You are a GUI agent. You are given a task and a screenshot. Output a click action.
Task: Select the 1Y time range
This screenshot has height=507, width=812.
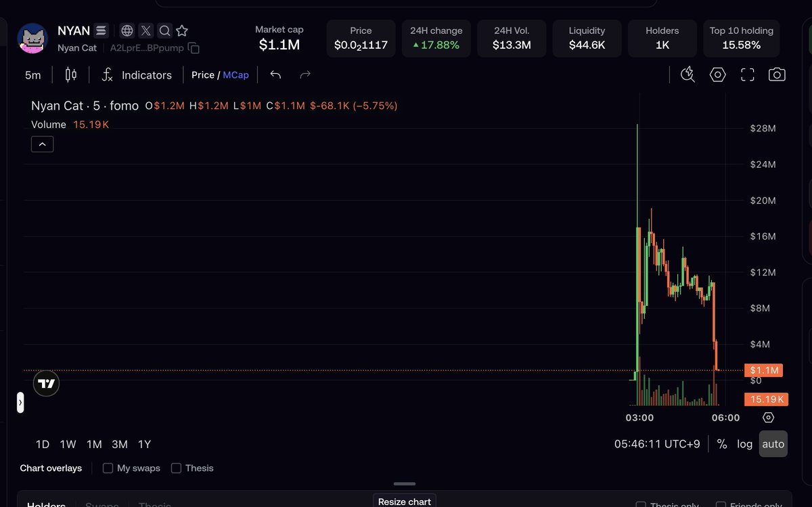click(x=144, y=444)
